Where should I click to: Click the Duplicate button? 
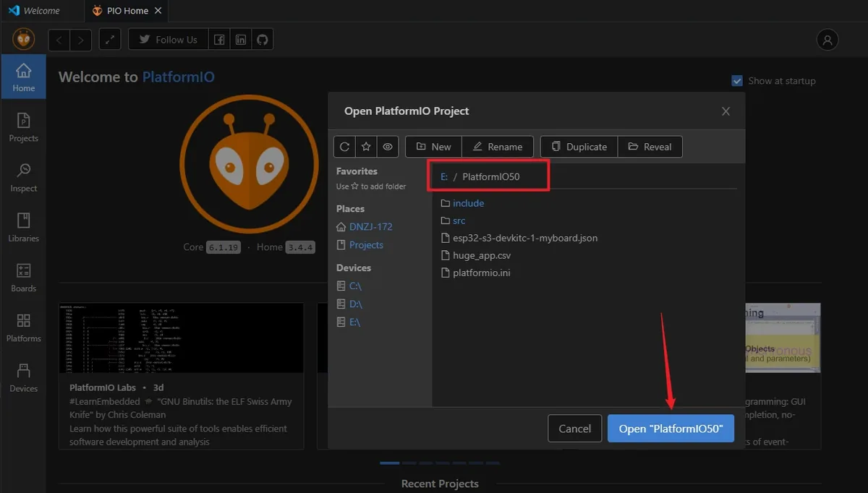(579, 147)
